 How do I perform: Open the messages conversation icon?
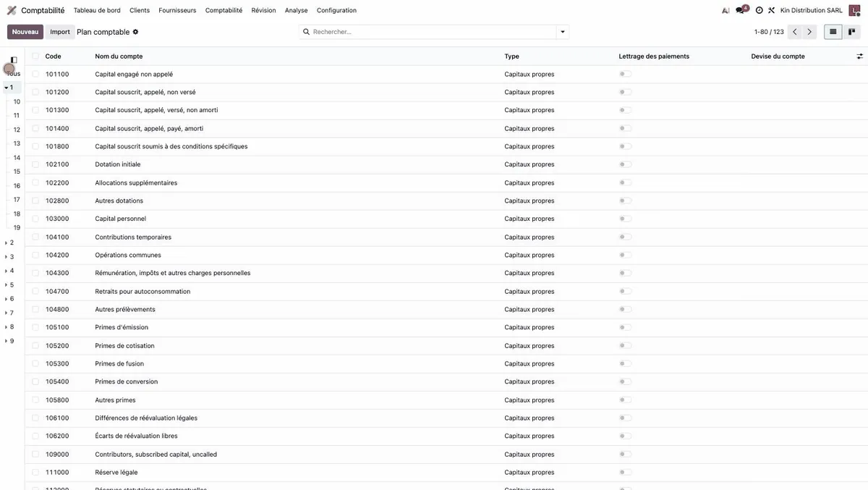coord(741,10)
